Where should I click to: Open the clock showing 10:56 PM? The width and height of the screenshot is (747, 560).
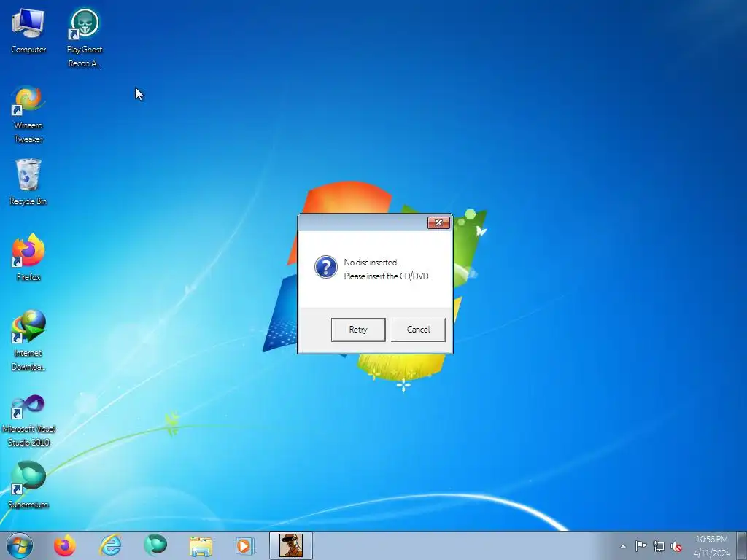(x=712, y=546)
